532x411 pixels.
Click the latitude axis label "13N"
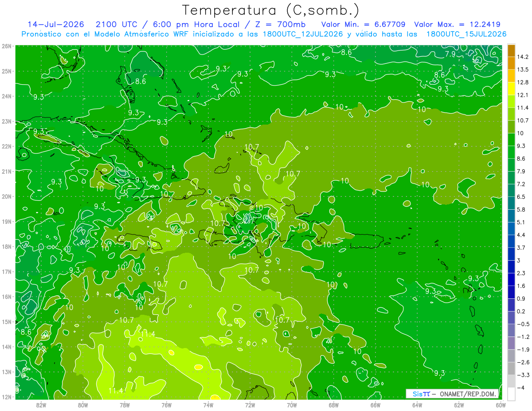click(7, 372)
